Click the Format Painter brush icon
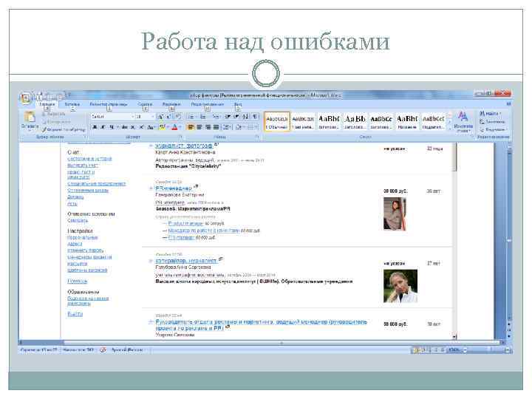 point(44,129)
